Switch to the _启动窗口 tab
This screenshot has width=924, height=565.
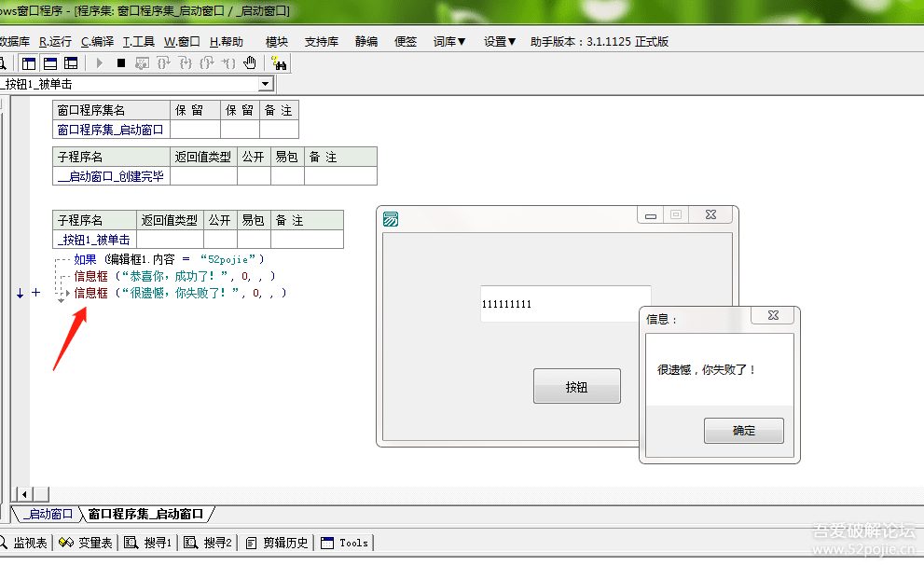48,514
